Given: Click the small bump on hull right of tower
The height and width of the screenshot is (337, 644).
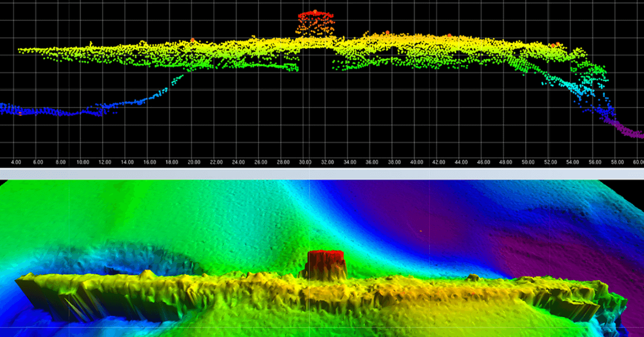Looking at the screenshot, I should [472, 277].
